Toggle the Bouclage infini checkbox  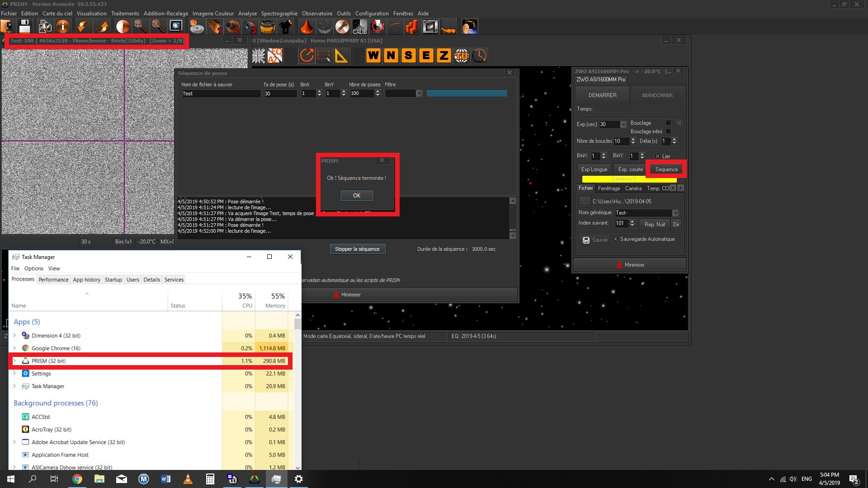click(x=668, y=131)
